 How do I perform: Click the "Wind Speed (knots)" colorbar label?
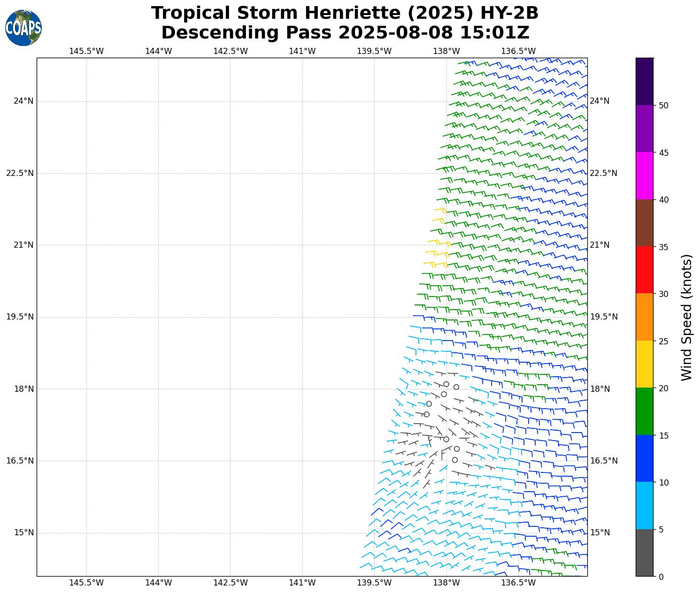point(686,317)
